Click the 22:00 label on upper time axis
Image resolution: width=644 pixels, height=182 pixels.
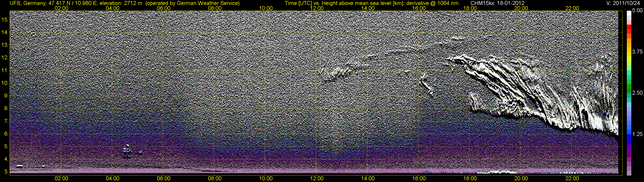[572, 8]
